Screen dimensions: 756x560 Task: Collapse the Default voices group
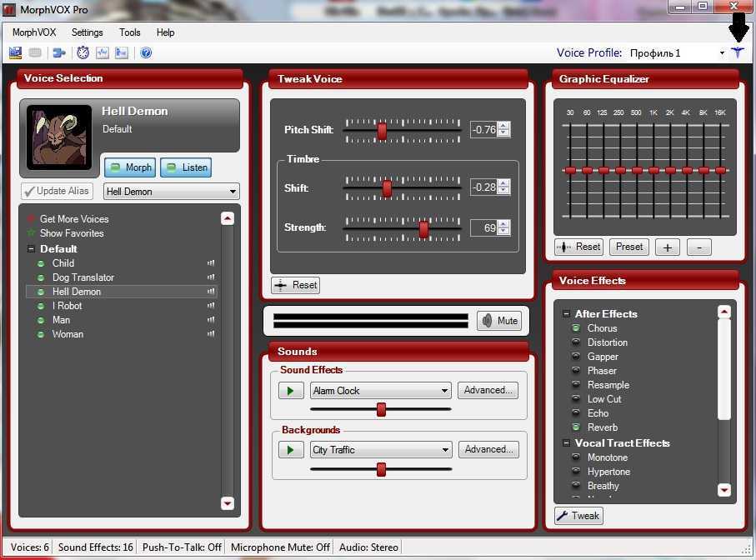click(x=31, y=249)
